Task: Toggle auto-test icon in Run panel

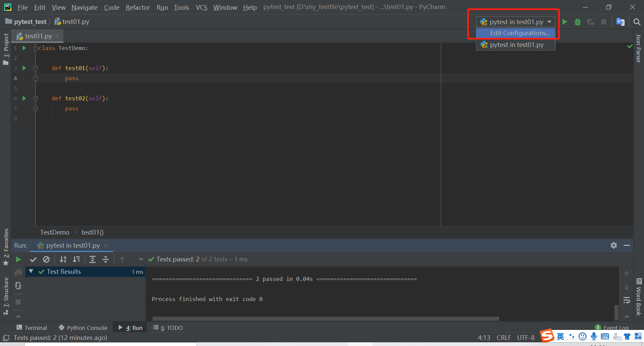Action: [18, 286]
